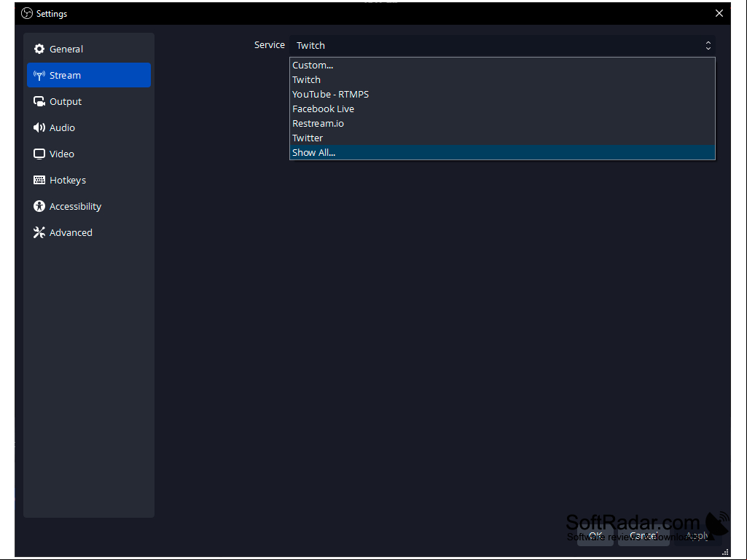Click the resize grip at window corner
The image size is (747, 560).
(725, 553)
